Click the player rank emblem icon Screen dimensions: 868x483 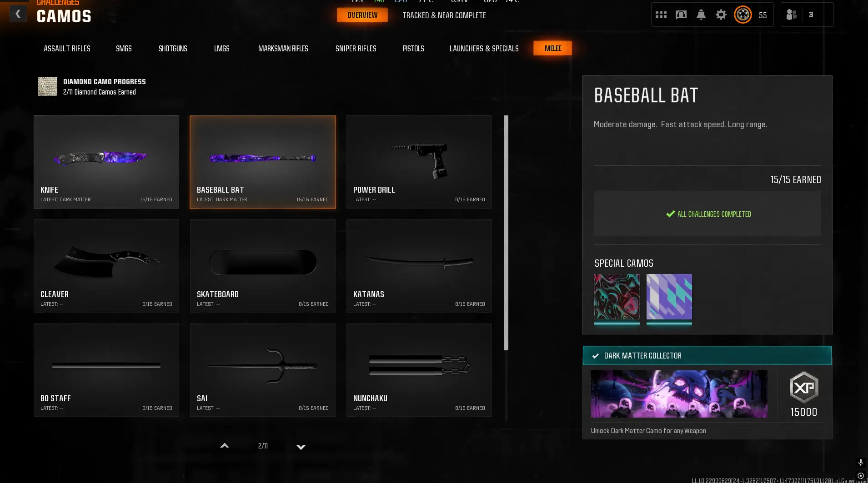tap(743, 15)
